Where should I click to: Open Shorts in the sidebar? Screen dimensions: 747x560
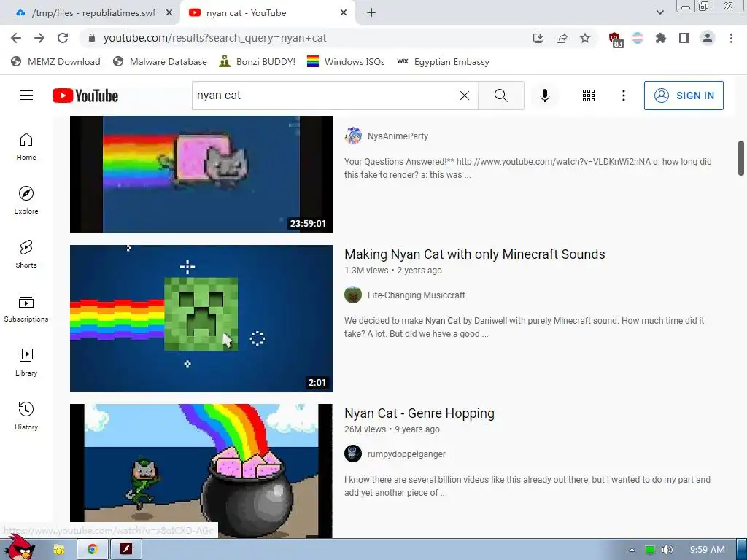click(26, 254)
